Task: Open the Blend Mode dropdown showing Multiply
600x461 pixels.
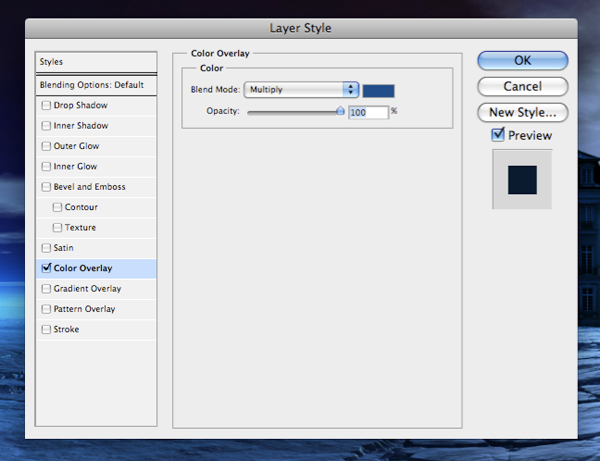Action: (301, 90)
